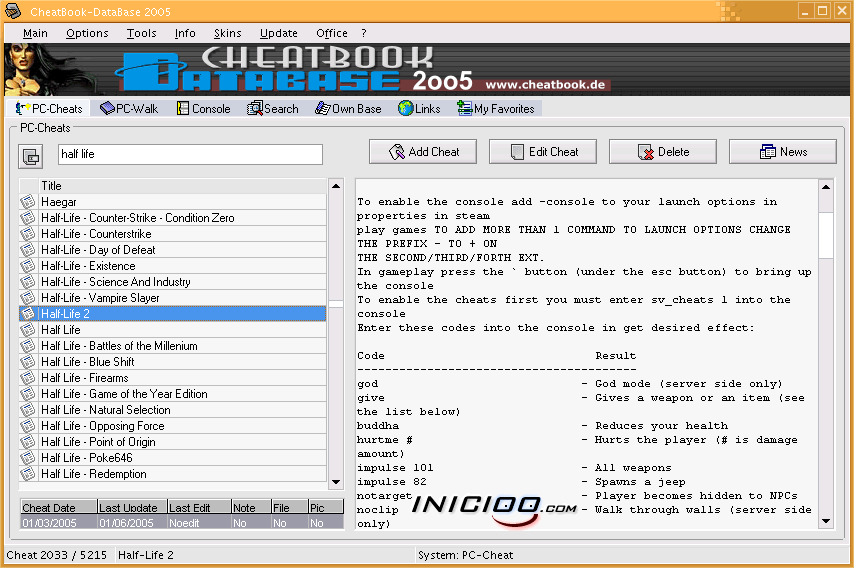Open the PC-Cheats tab
Image resolution: width=854 pixels, height=568 pixels.
point(50,109)
